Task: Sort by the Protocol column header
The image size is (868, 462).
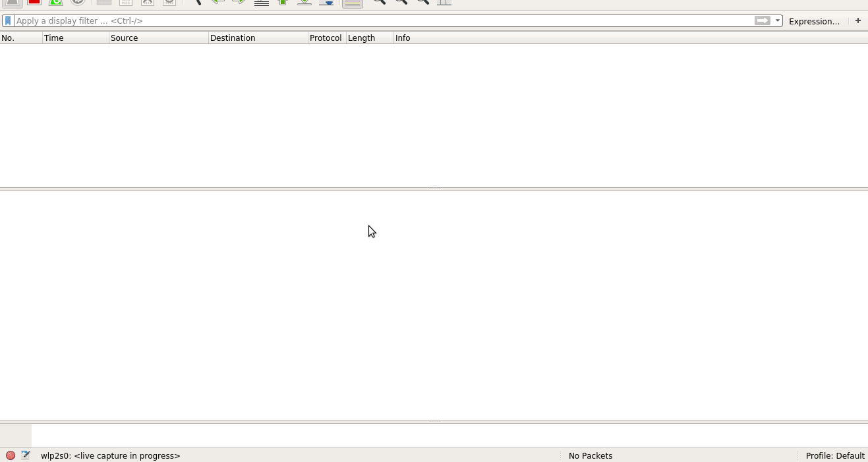Action: tap(327, 38)
